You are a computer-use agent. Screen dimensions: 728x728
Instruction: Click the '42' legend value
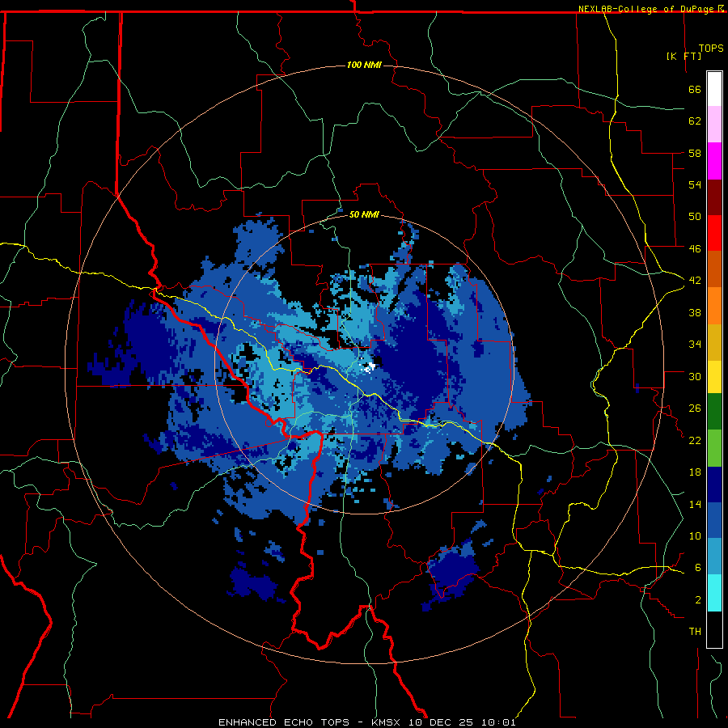695,281
